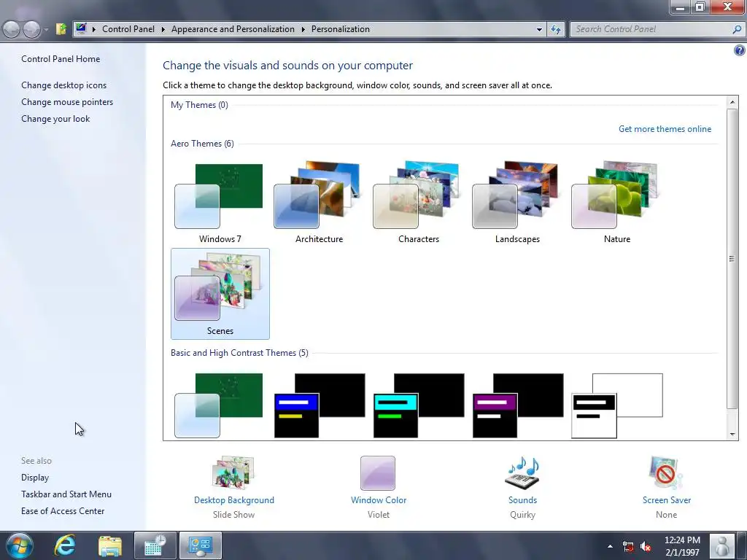747x560 pixels.
Task: Show hidden tray icons arrow
Action: (610, 546)
